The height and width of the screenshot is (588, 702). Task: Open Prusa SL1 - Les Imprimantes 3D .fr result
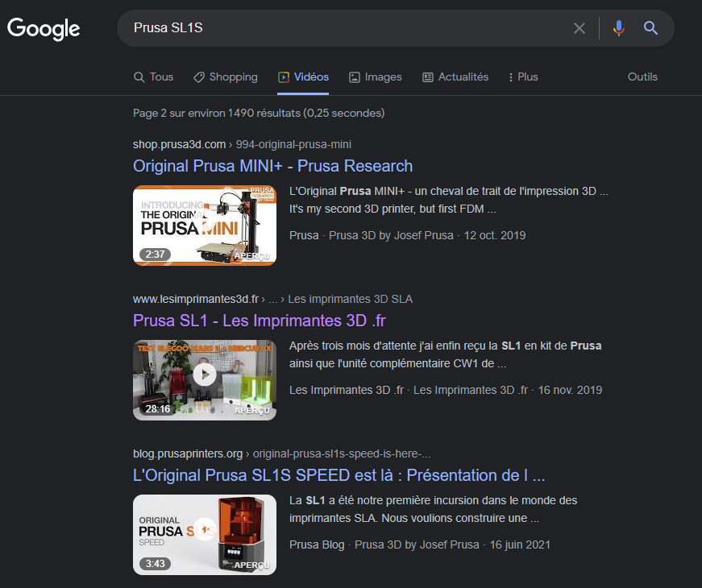point(260,321)
